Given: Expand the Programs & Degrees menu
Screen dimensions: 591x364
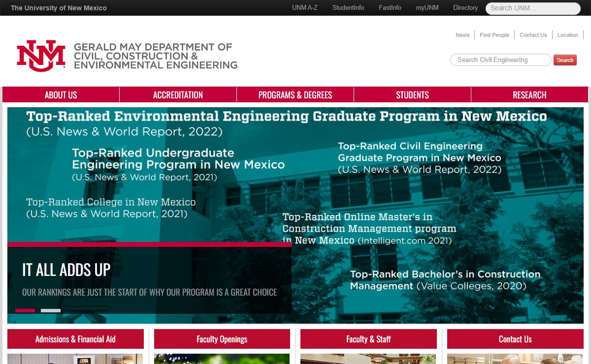Looking at the screenshot, I should coord(295,95).
